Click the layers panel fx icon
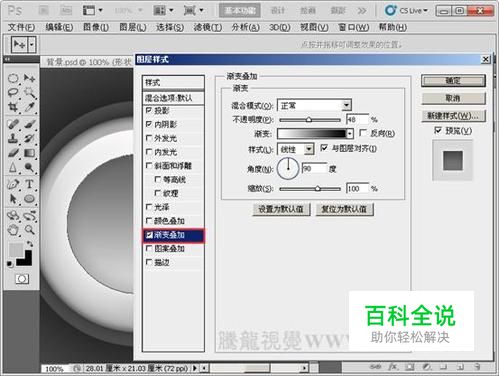Image resolution: width=499 pixels, height=376 pixels. pyautogui.click(x=393, y=367)
